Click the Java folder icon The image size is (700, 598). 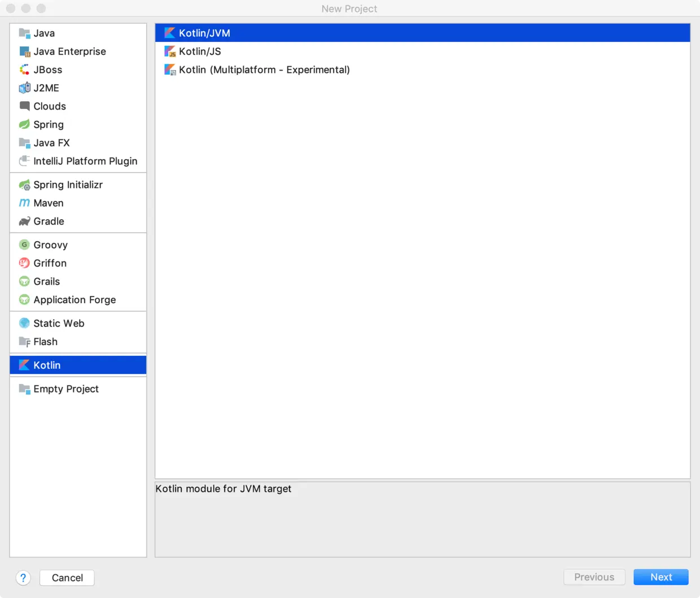(24, 33)
